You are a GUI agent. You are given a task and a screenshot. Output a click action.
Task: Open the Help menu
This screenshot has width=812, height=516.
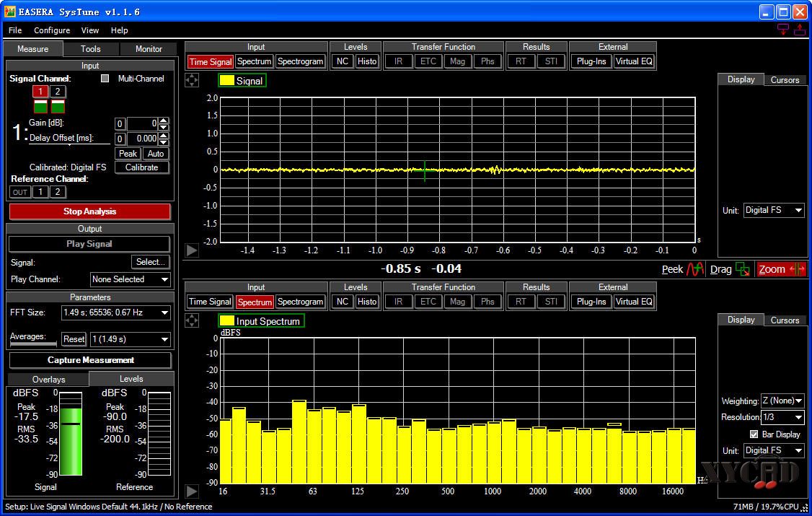tap(119, 30)
